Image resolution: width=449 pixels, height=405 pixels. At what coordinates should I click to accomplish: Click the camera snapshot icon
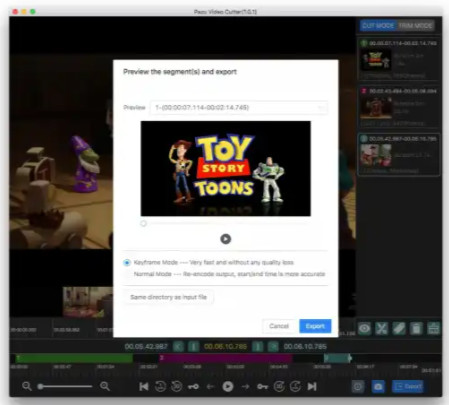[x=378, y=387]
